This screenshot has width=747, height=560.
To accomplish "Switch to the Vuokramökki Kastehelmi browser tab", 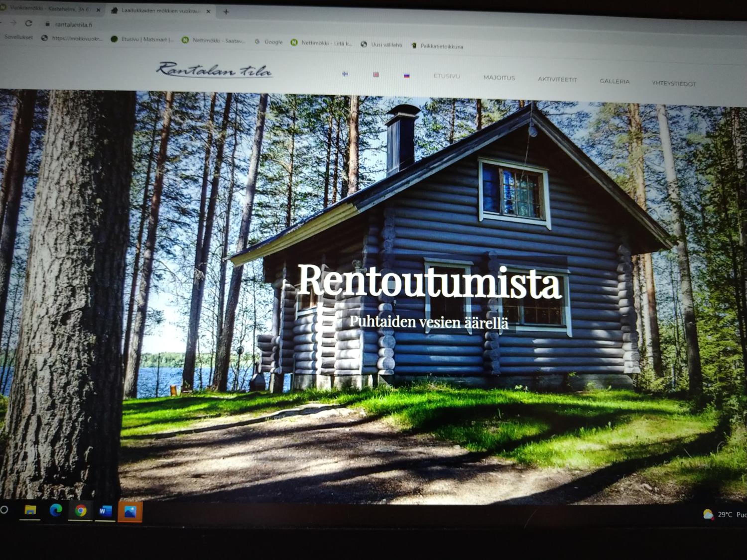I will coord(51,9).
